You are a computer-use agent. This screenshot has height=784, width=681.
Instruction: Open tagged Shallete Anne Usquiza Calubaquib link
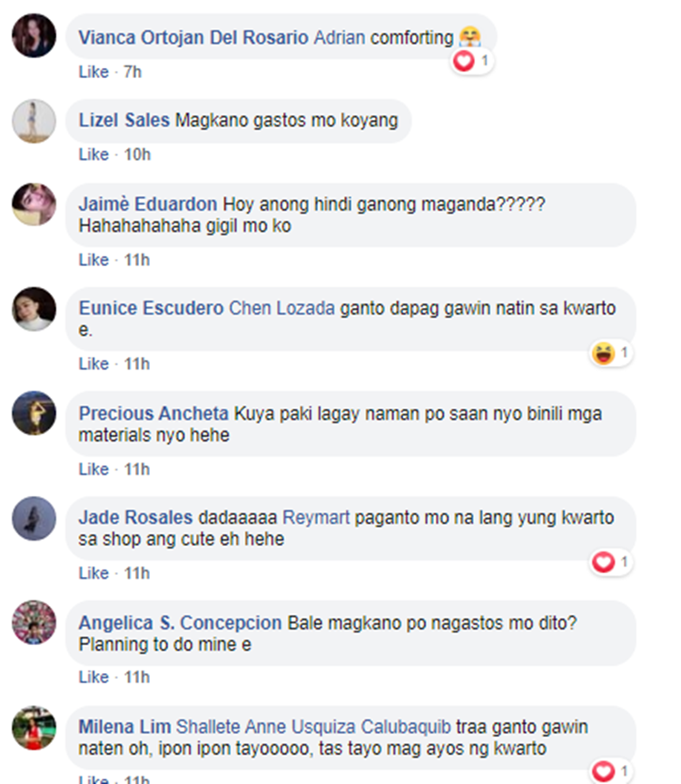coord(313,727)
